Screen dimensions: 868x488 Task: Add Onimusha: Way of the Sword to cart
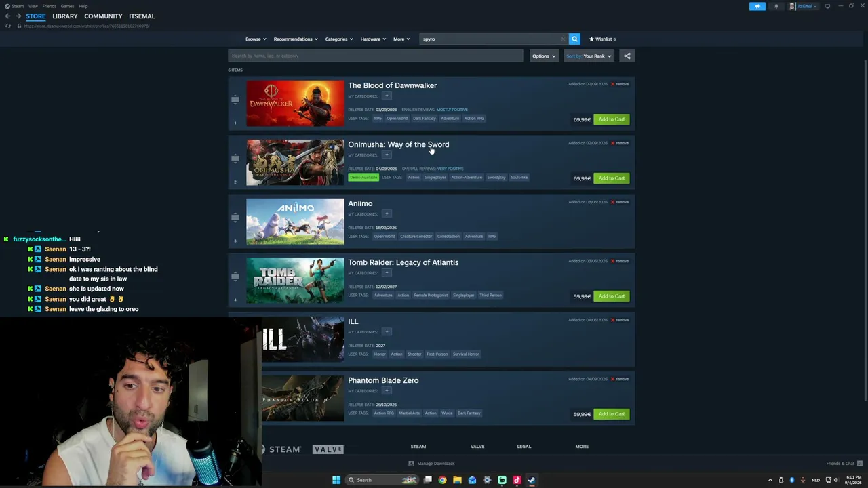pyautogui.click(x=612, y=178)
